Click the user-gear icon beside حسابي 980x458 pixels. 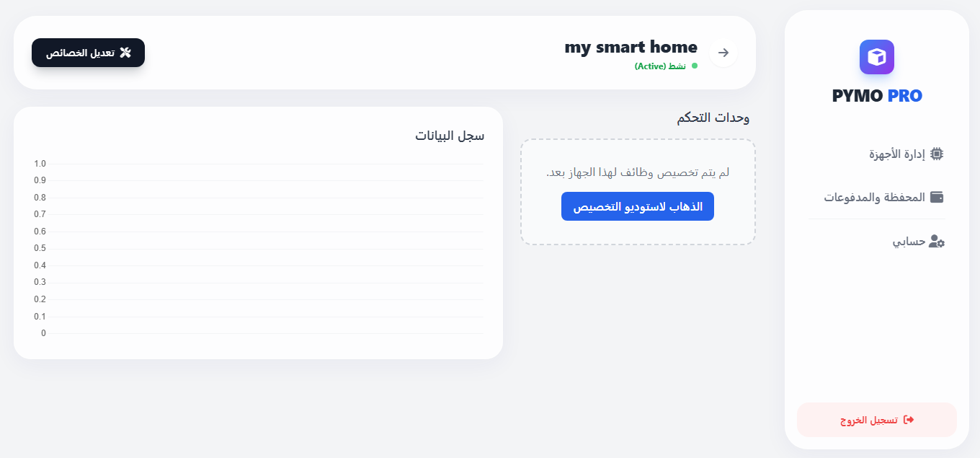tap(937, 242)
